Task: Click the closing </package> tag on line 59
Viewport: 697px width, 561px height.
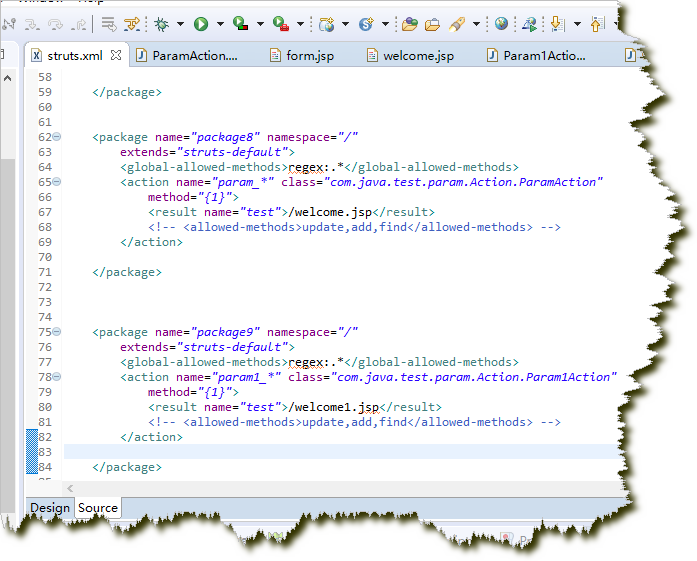Action: click(x=127, y=92)
